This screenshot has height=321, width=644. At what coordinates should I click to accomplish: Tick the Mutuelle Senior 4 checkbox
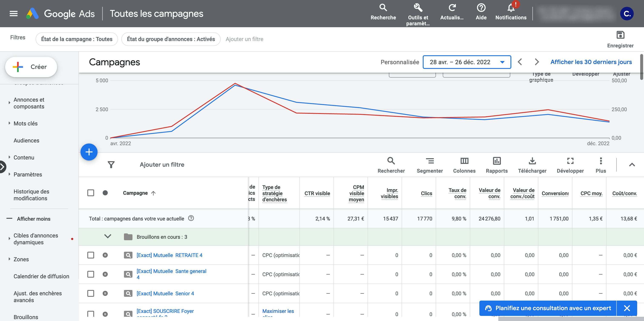(x=91, y=293)
